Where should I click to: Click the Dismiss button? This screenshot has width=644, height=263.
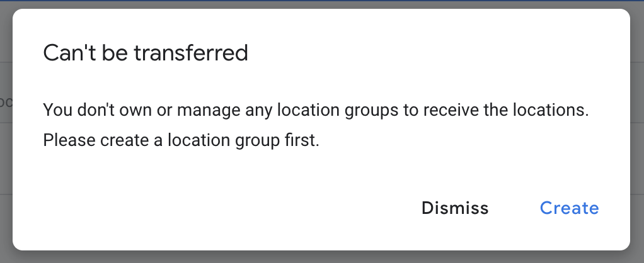click(x=455, y=208)
